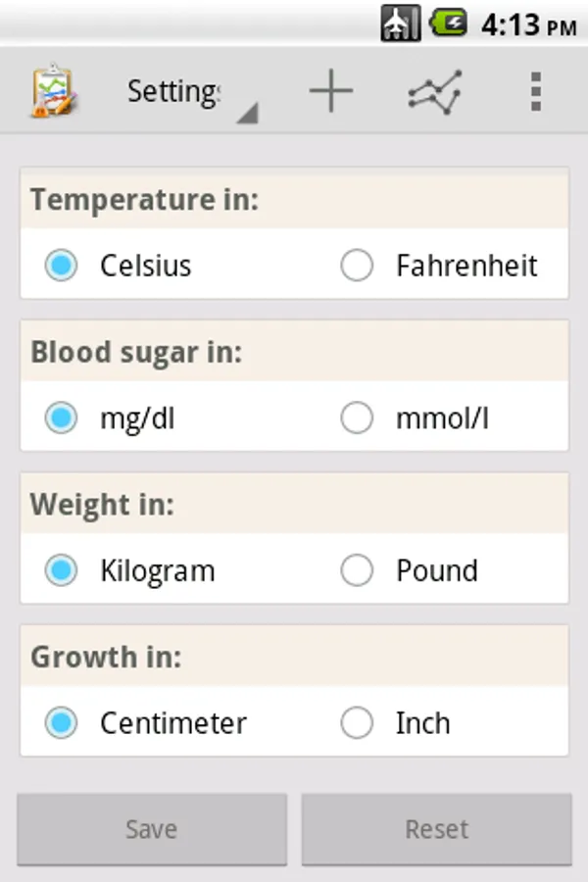Choose mg/dl for blood sugar
The image size is (588, 882).
coord(61,418)
